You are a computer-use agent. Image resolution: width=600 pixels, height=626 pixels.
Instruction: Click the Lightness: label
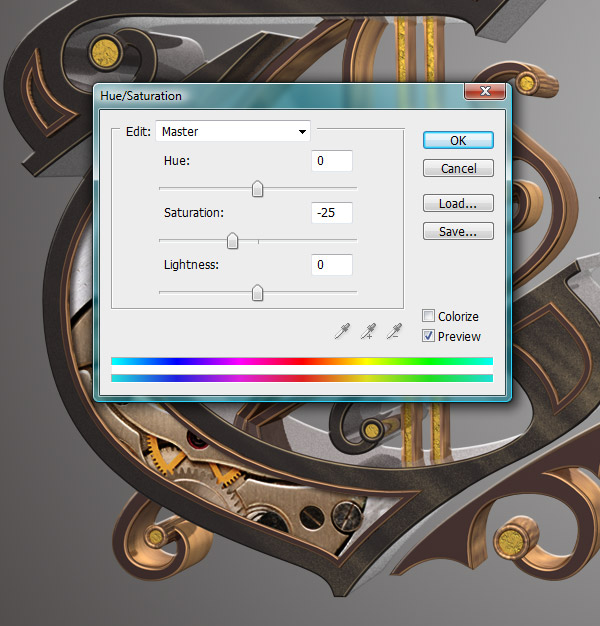pos(192,265)
